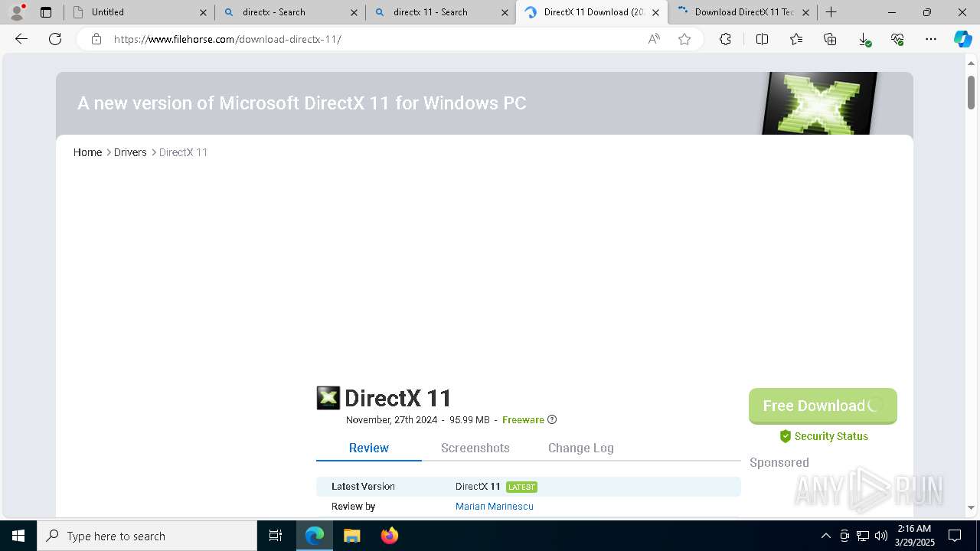Open the Settings and more ellipsis menu

tap(931, 39)
